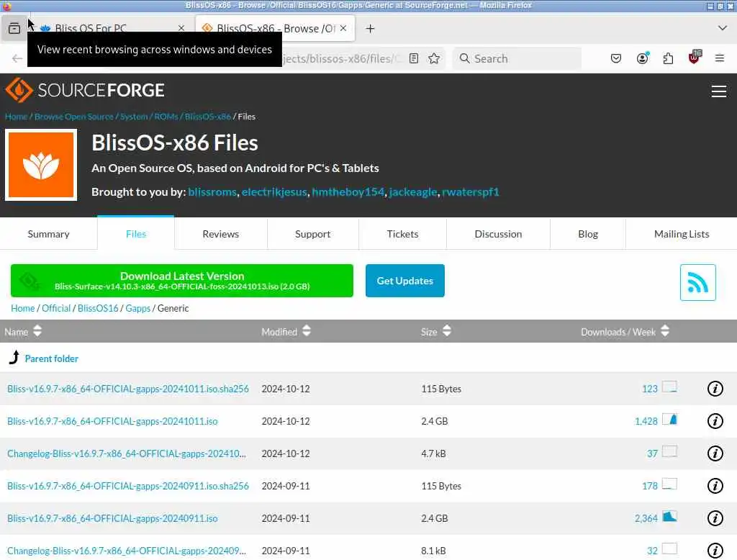Open System breadcrumb link

tap(134, 117)
